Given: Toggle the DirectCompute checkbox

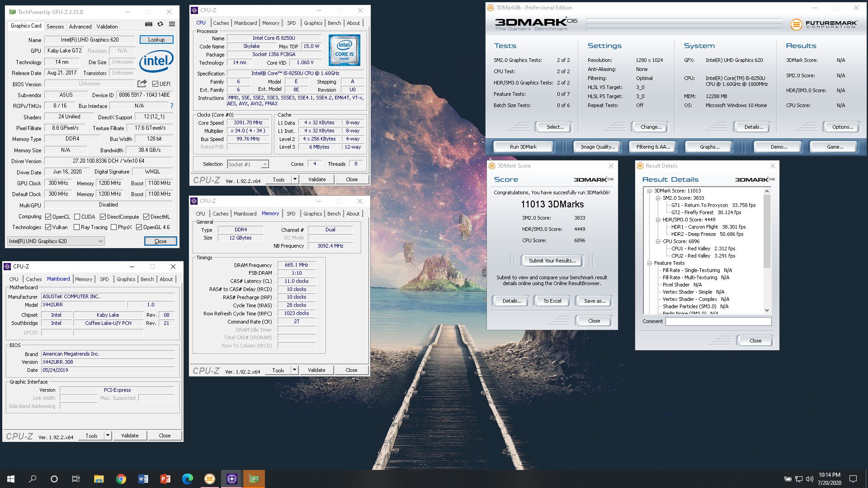Looking at the screenshot, I should point(103,217).
